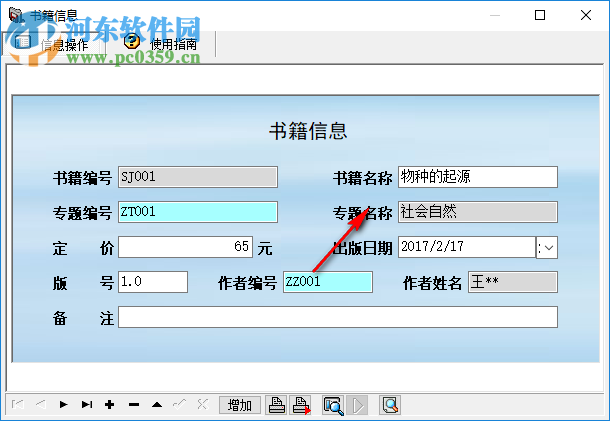Click the greyed play arrow toolbar button

click(x=358, y=405)
